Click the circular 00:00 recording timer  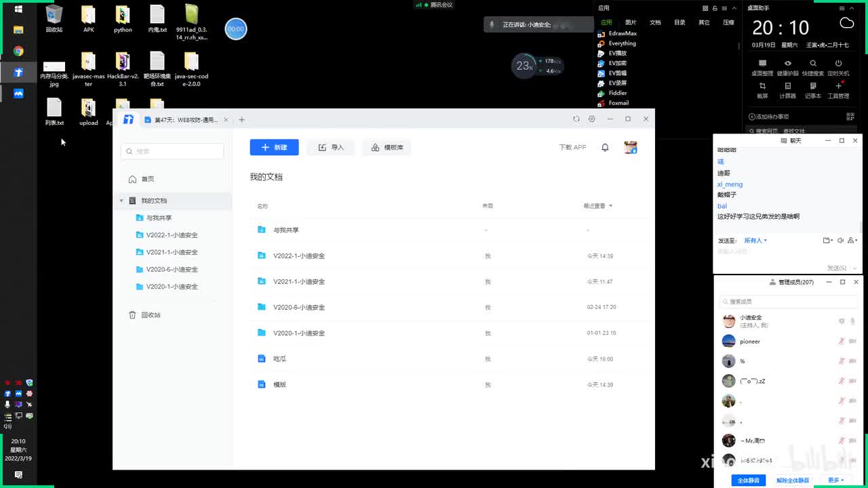click(235, 29)
